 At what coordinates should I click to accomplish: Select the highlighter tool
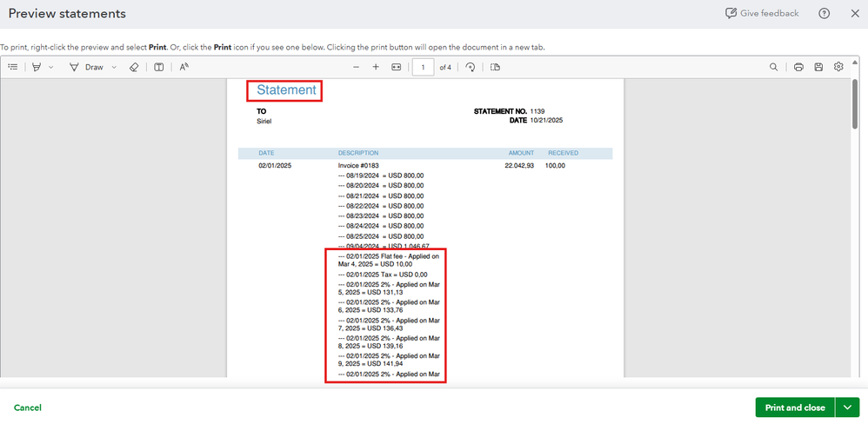(37, 67)
